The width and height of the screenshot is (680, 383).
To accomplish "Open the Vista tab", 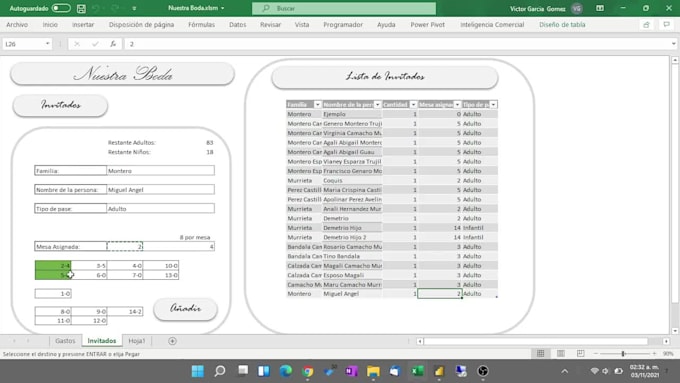I will (x=302, y=25).
